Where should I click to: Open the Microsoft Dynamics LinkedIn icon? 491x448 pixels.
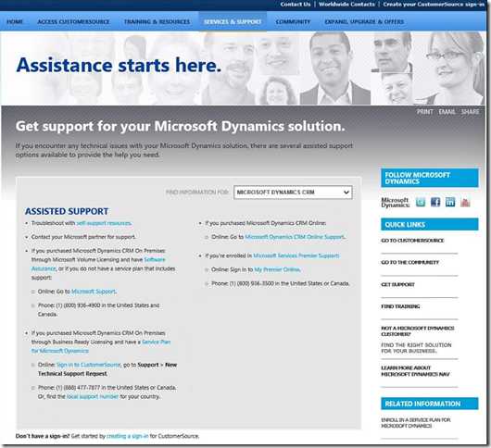[450, 203]
